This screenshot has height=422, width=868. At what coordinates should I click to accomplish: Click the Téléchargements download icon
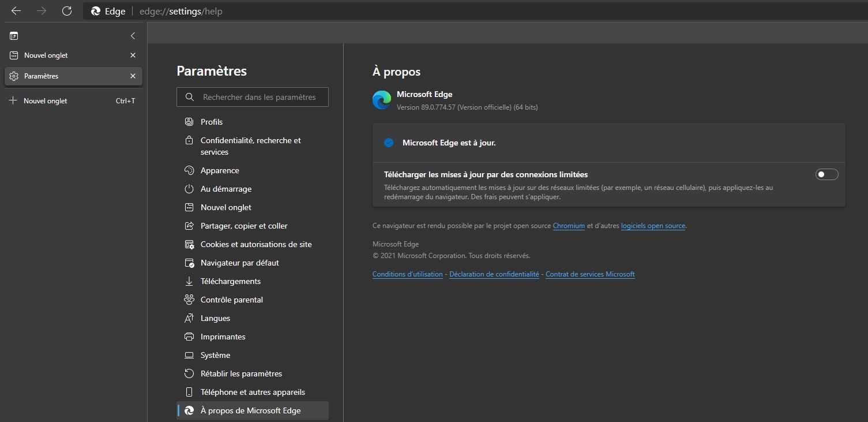pos(189,281)
